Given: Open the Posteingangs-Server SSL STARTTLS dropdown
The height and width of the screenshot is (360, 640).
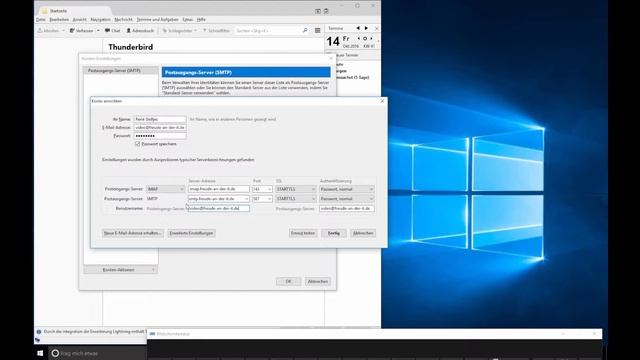Looking at the screenshot, I should (x=296, y=189).
